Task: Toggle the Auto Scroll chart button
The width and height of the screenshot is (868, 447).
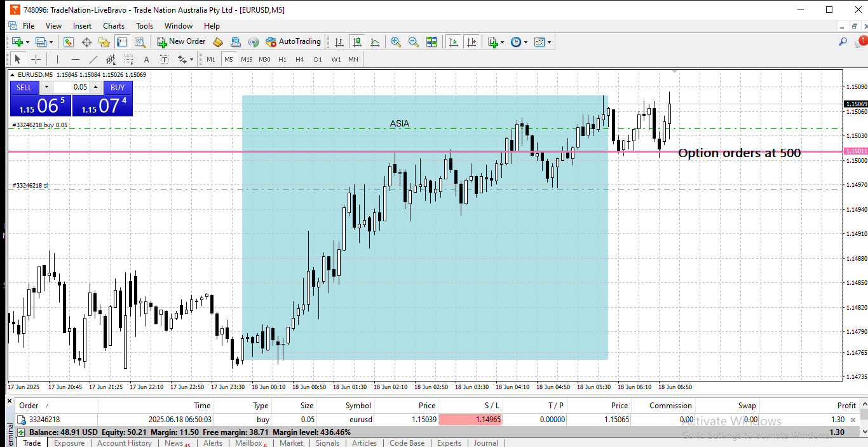Action: pos(454,42)
